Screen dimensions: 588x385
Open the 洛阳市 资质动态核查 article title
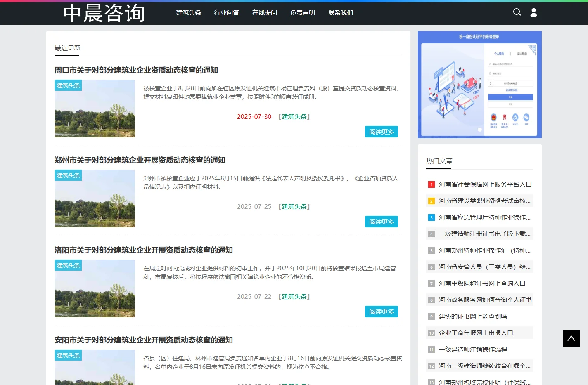click(x=144, y=250)
